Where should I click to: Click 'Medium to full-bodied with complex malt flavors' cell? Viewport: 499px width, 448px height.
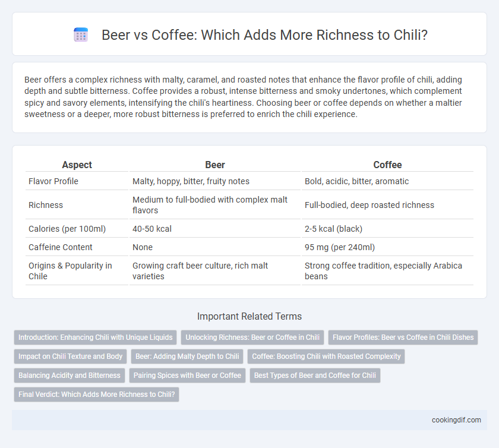[x=215, y=205]
